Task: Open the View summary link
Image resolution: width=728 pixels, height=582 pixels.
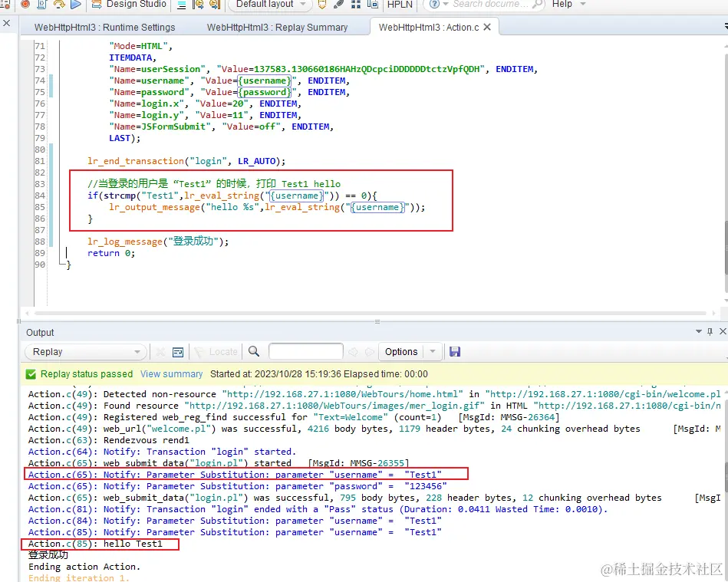Action: click(171, 374)
